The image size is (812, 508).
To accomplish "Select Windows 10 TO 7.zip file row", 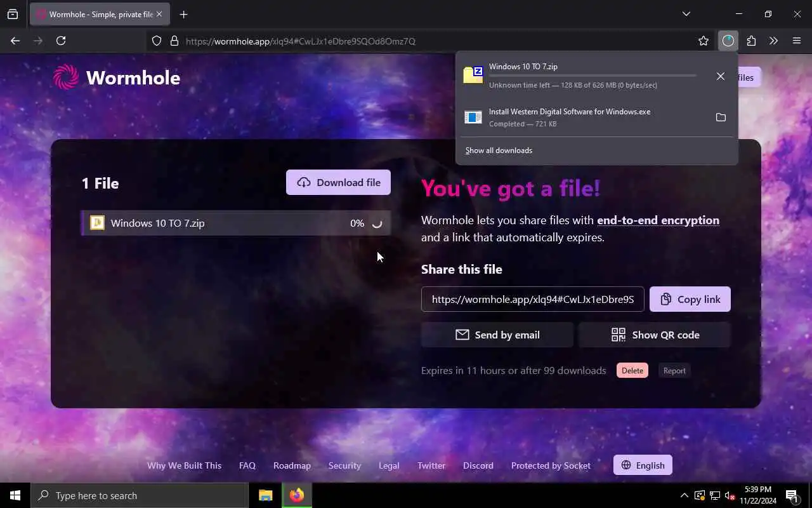I will click(235, 223).
